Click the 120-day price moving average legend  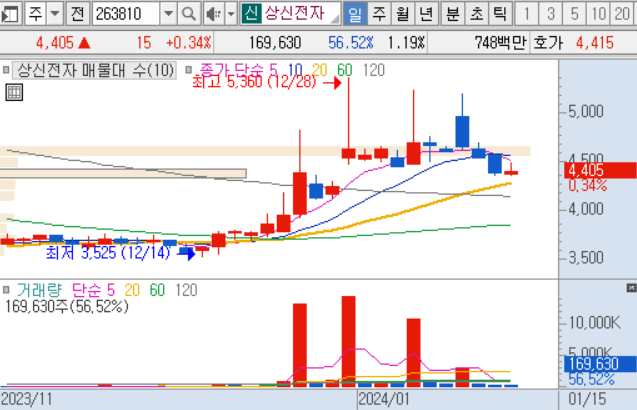coord(373,70)
